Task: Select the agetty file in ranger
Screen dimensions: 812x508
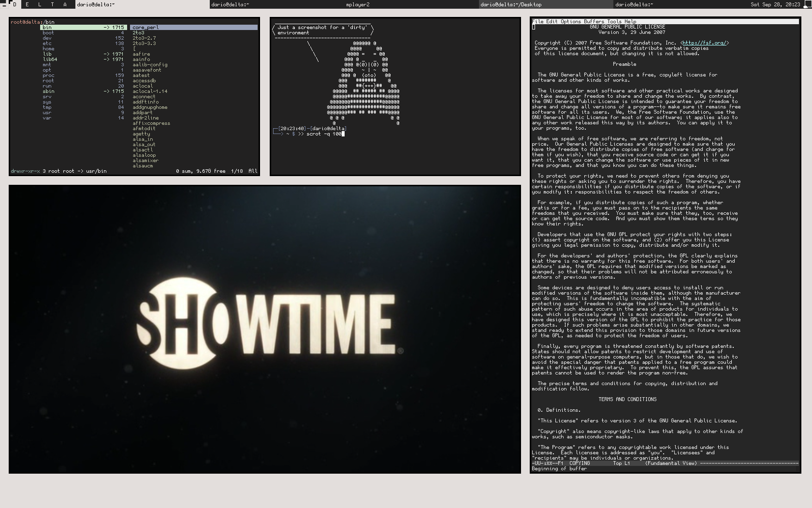Action: (x=141, y=134)
